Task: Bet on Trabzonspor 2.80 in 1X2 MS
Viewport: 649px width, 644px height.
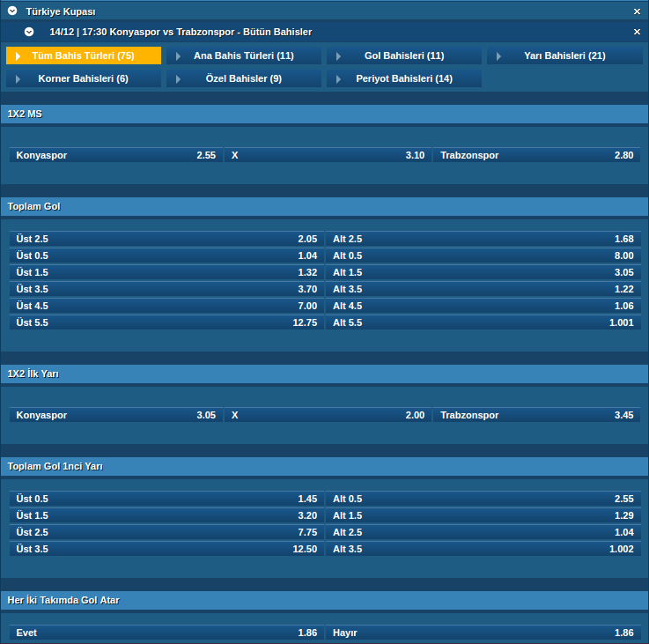Action: click(x=537, y=155)
